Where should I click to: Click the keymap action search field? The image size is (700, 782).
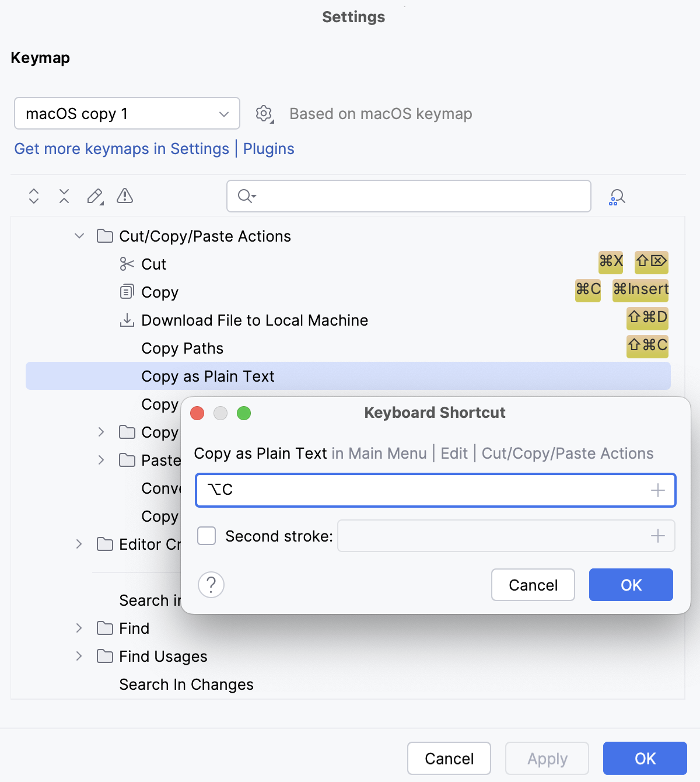pos(420,196)
